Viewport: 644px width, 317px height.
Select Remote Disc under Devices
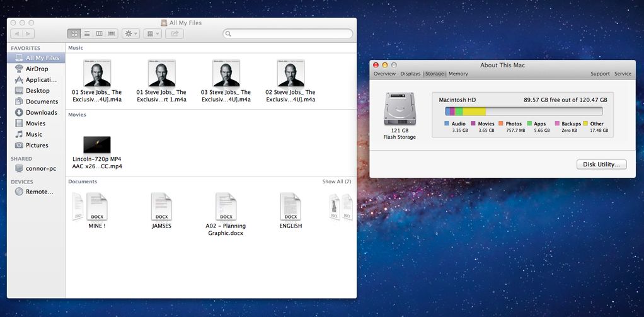click(36, 192)
